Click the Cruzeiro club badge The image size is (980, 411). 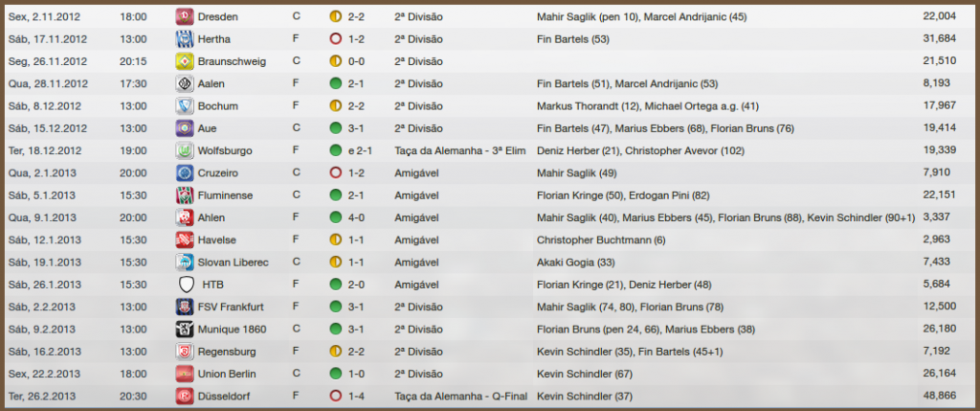(x=185, y=172)
